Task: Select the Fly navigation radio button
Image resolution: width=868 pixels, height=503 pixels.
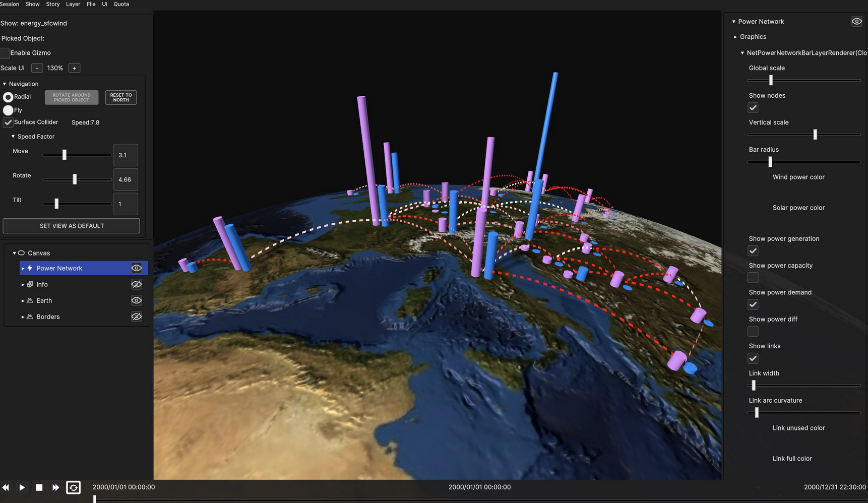Action: tap(8, 110)
